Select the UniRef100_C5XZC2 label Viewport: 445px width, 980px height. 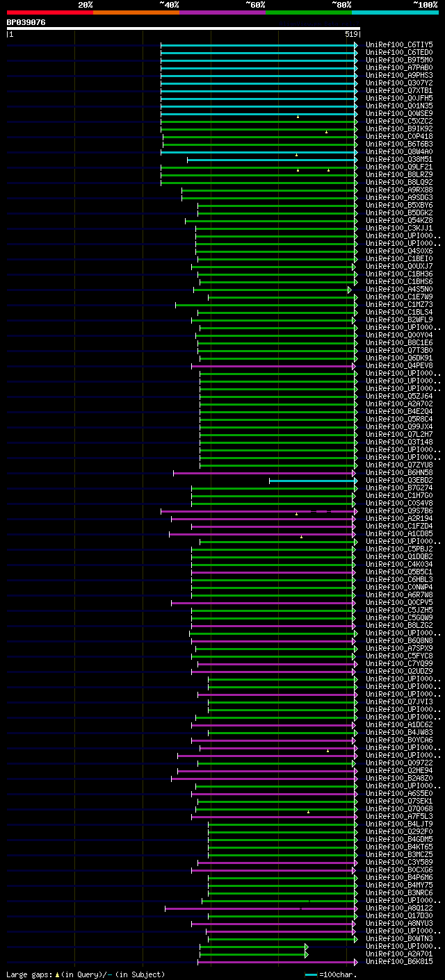point(400,121)
